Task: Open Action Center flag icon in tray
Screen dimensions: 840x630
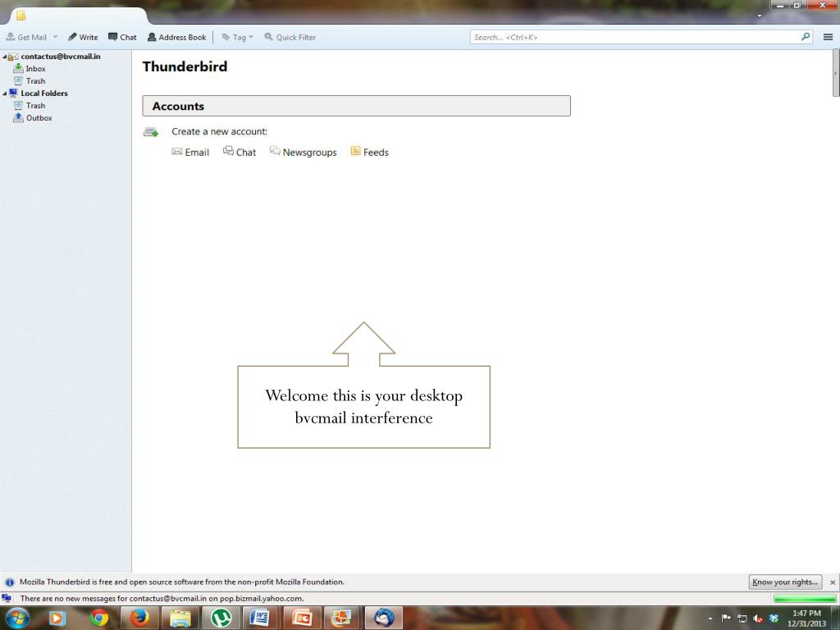Action: (726, 619)
